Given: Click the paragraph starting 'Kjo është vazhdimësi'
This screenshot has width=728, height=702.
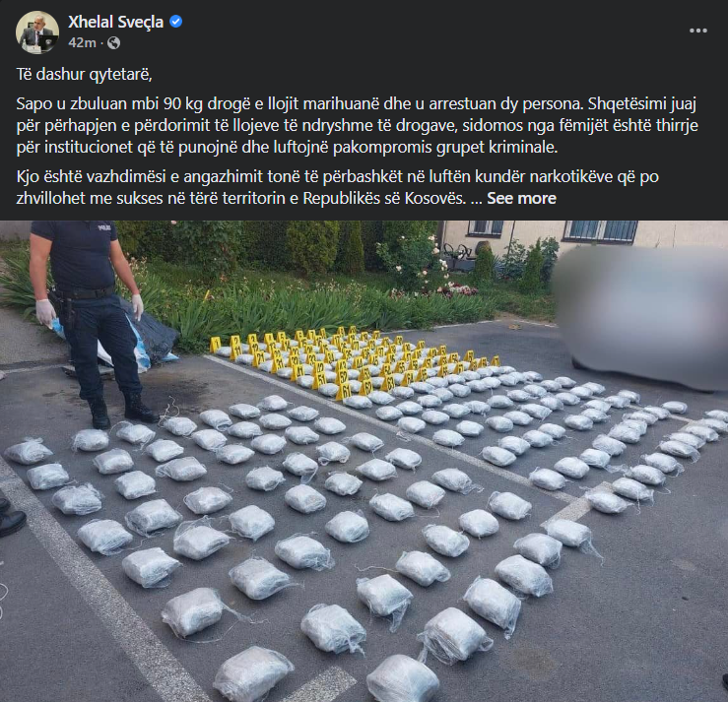Looking at the screenshot, I should pos(338,187).
